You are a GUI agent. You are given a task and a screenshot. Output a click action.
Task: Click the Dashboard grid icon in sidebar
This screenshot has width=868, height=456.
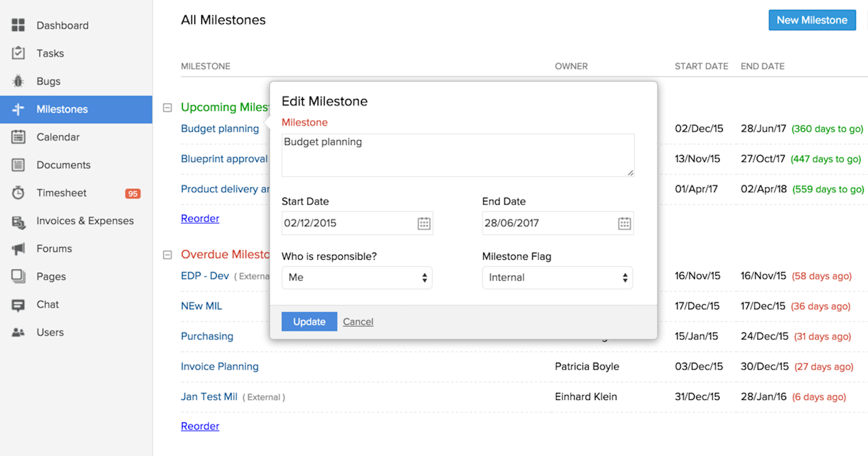tap(18, 25)
